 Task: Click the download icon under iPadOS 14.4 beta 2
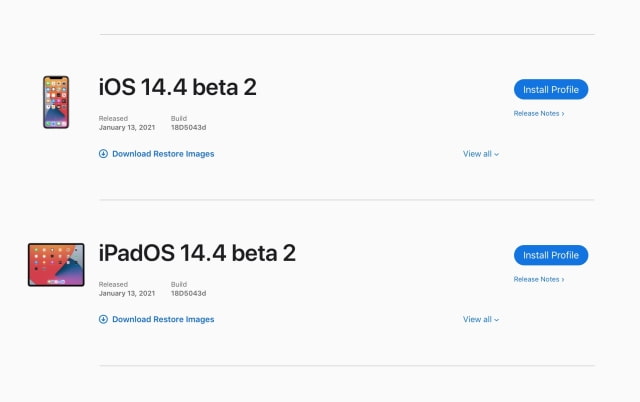[103, 320]
